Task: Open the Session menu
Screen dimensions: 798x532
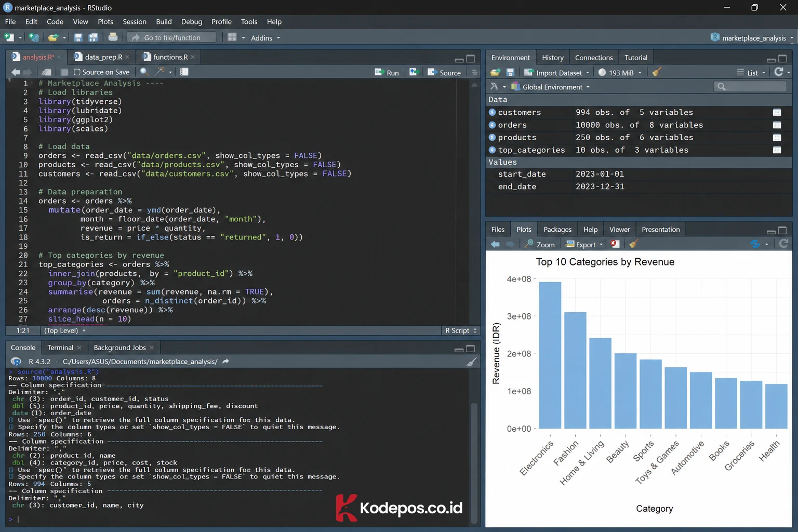Action: point(134,22)
